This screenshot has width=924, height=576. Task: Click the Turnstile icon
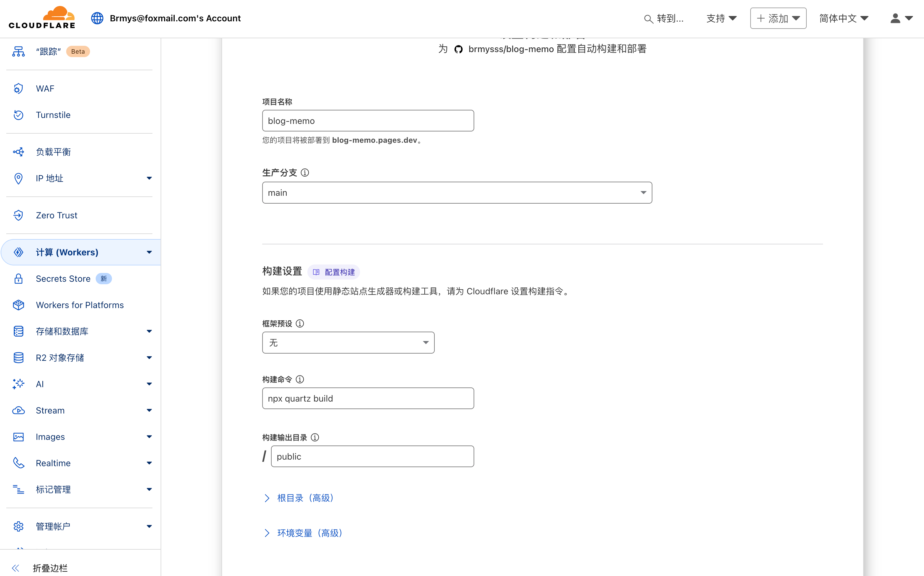click(18, 115)
